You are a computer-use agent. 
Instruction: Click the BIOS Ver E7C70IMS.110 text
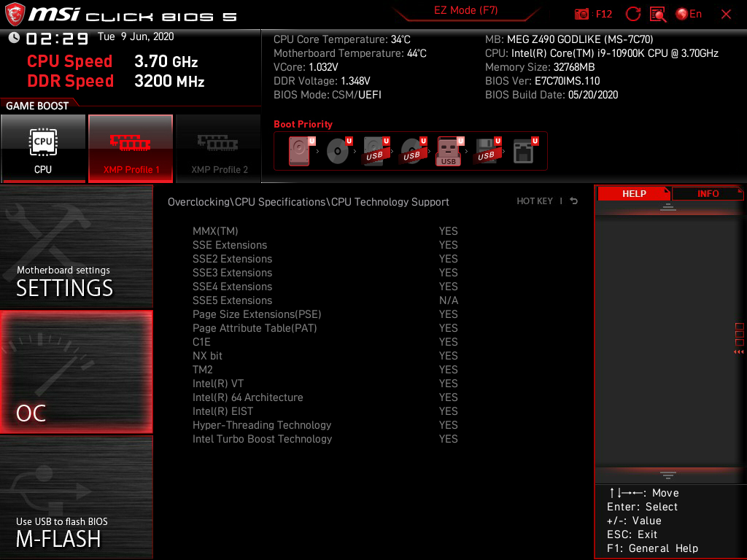[x=542, y=81]
